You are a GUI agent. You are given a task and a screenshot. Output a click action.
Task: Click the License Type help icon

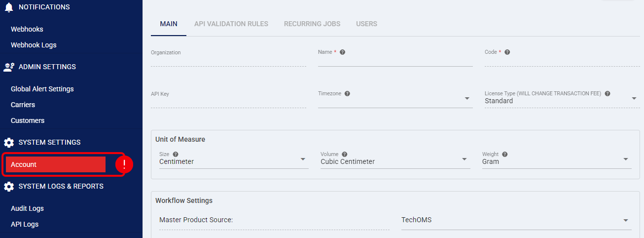(608, 94)
